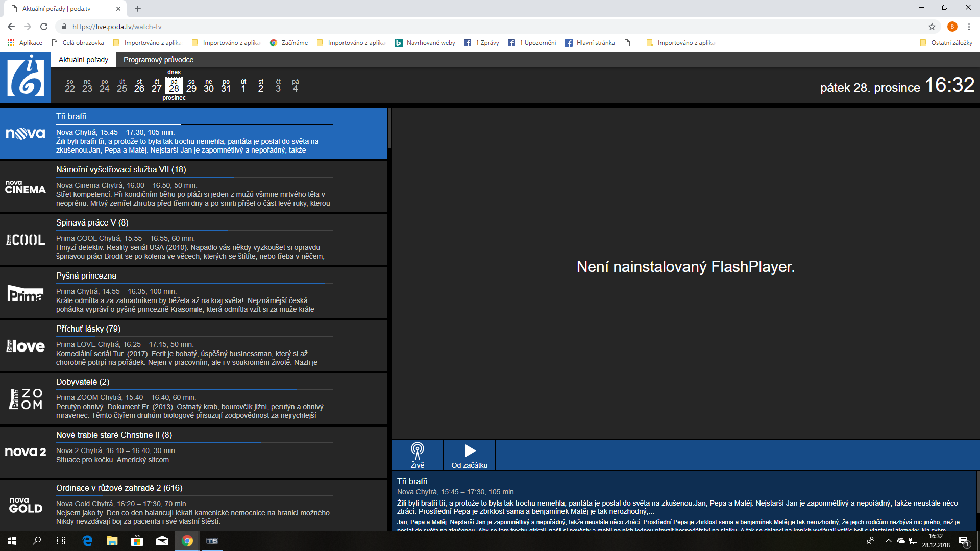Select the Nova 2 channel logo
980x551 pixels.
pyautogui.click(x=26, y=452)
